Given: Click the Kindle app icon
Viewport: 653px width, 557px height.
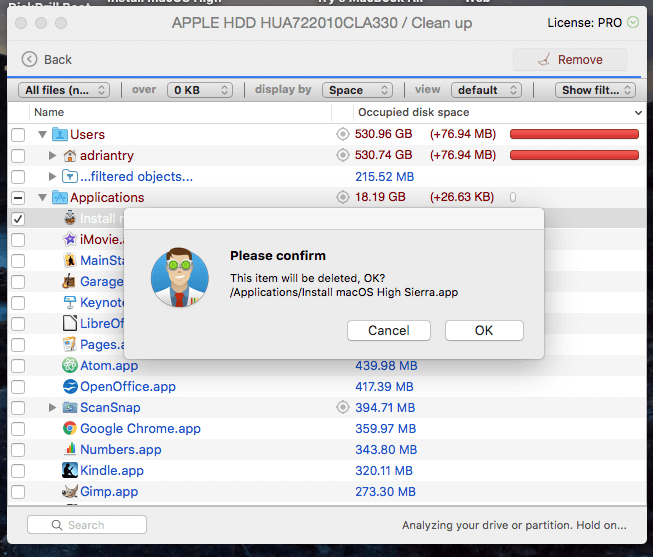Looking at the screenshot, I should 70,470.
